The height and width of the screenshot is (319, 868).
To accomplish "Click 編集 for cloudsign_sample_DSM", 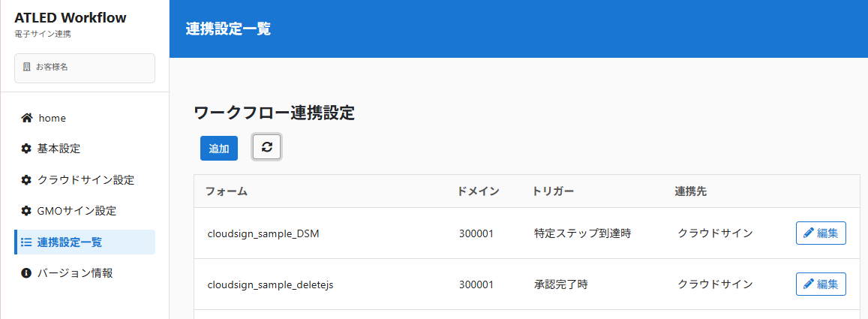I will [821, 233].
